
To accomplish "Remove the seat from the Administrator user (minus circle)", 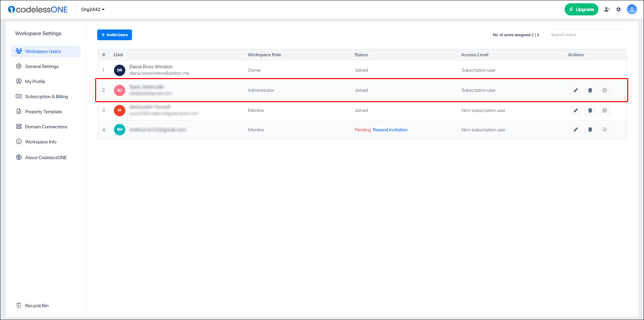I will point(604,90).
